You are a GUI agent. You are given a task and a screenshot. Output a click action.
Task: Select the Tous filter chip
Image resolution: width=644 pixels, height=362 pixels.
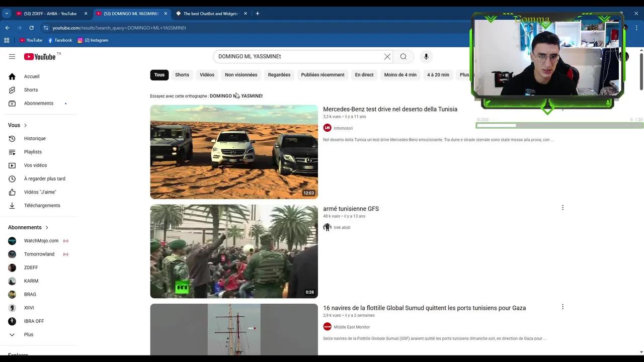159,75
